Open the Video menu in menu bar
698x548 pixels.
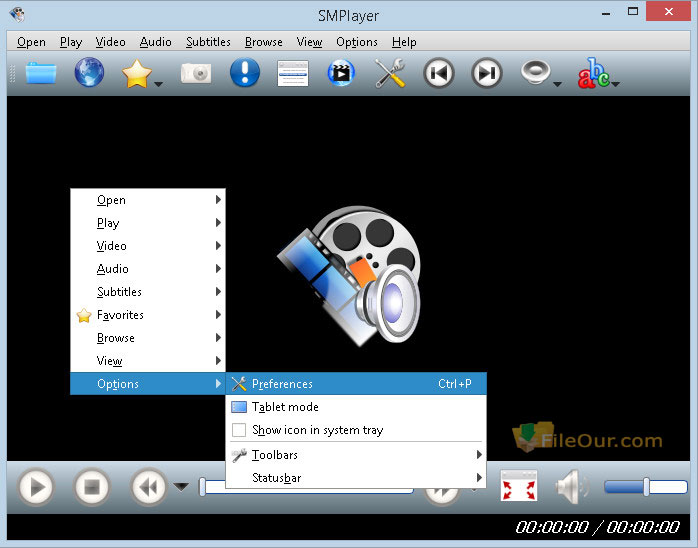pos(110,42)
